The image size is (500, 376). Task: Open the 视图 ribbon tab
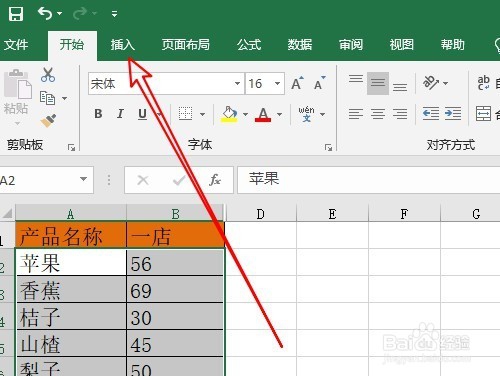pos(402,44)
